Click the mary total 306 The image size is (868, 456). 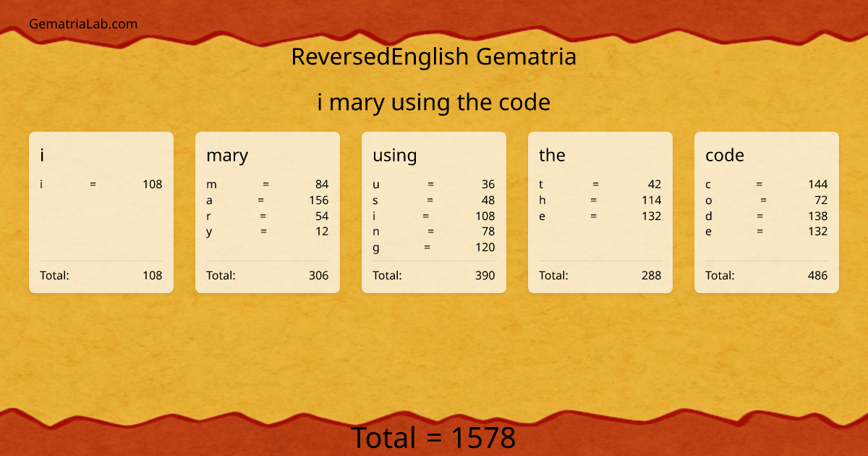click(x=319, y=275)
